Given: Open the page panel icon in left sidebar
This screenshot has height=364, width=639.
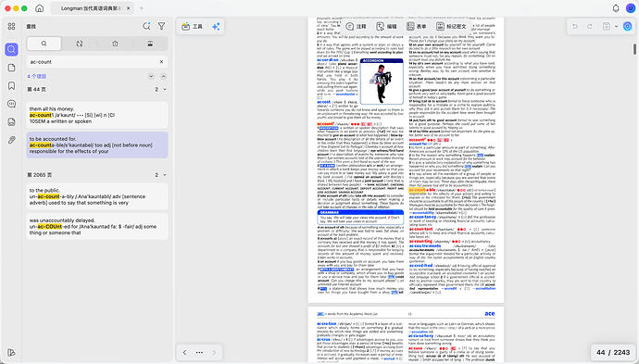Looking at the screenshot, I should coord(11,68).
